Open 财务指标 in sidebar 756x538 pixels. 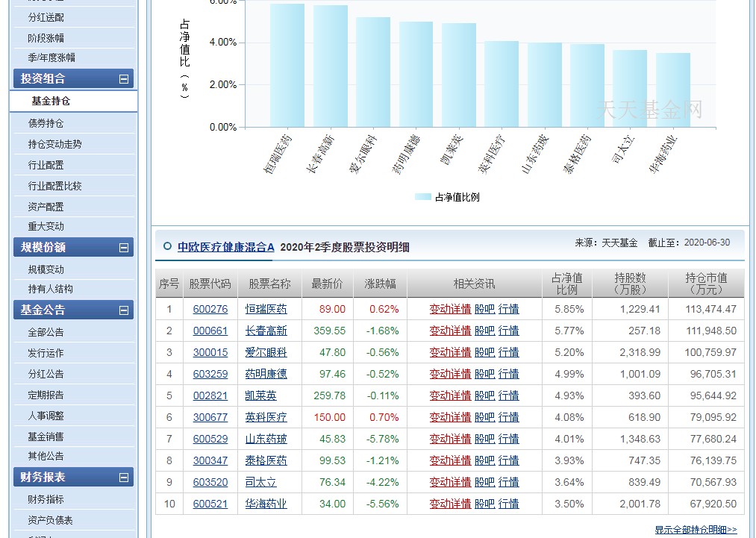tap(46, 499)
